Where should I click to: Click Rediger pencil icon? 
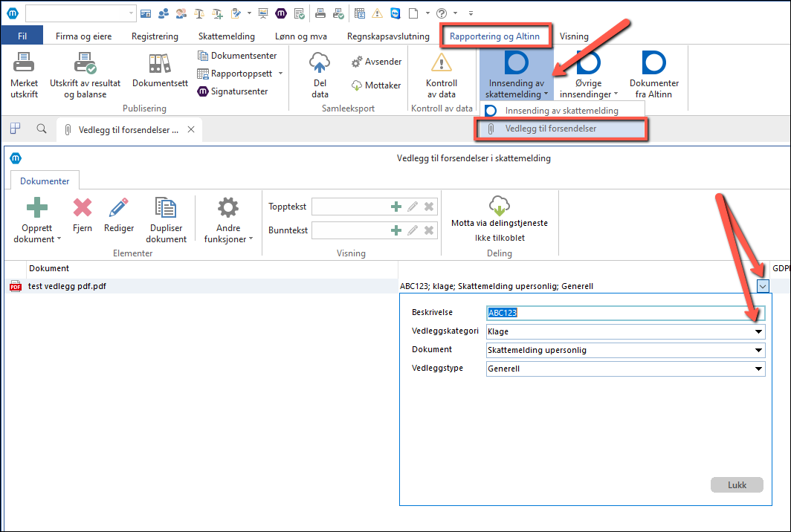click(118, 207)
